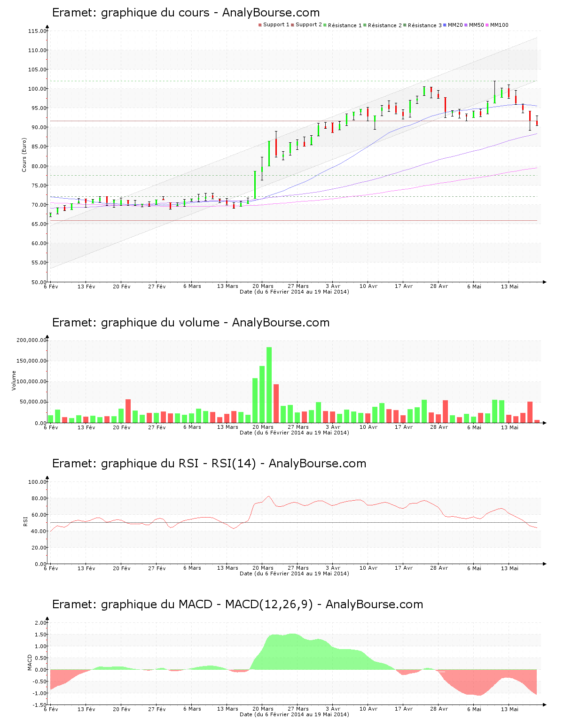564x728 pixels.
Task: Click "10 Avr" date on price chart axis
Action: 368,287
